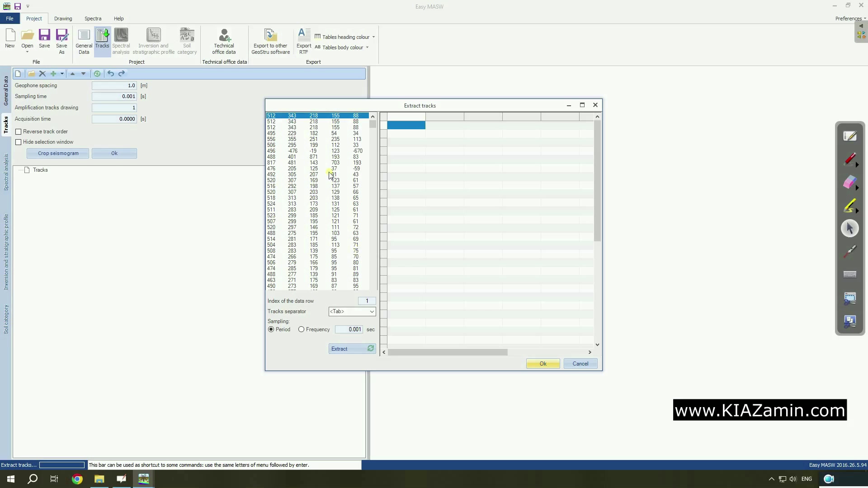Screen dimensions: 868x488
Task: Expand Tables body colour dropdown
Action: tap(367, 47)
